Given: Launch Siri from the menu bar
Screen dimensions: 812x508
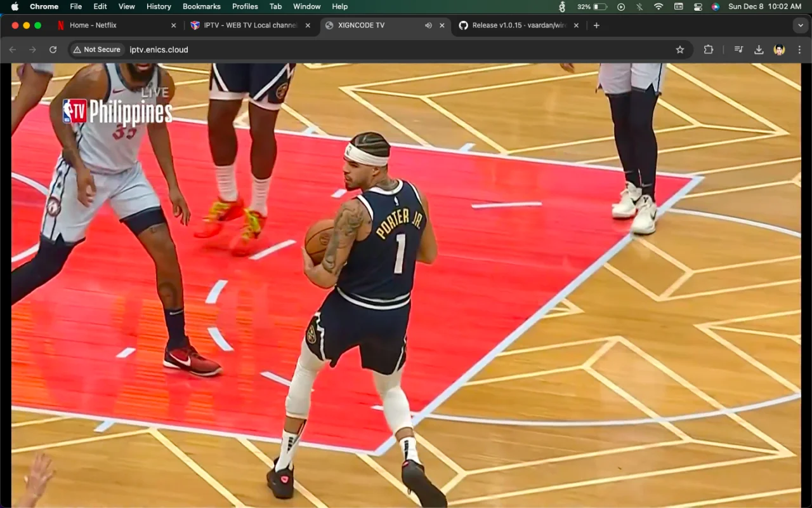Looking at the screenshot, I should pos(716,6).
